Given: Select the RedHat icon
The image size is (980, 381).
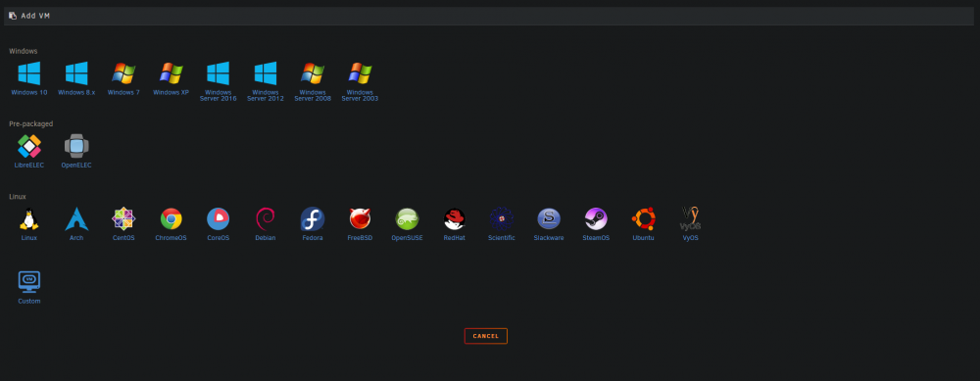Looking at the screenshot, I should (x=455, y=219).
